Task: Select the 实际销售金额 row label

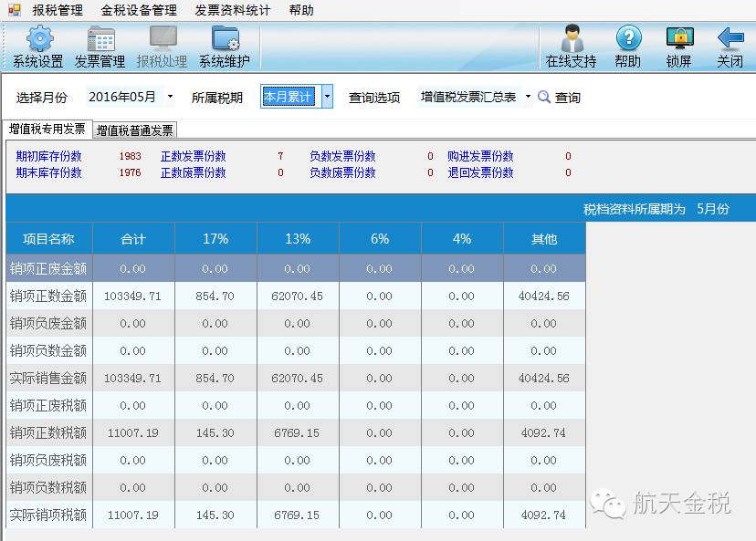Action: tap(48, 379)
